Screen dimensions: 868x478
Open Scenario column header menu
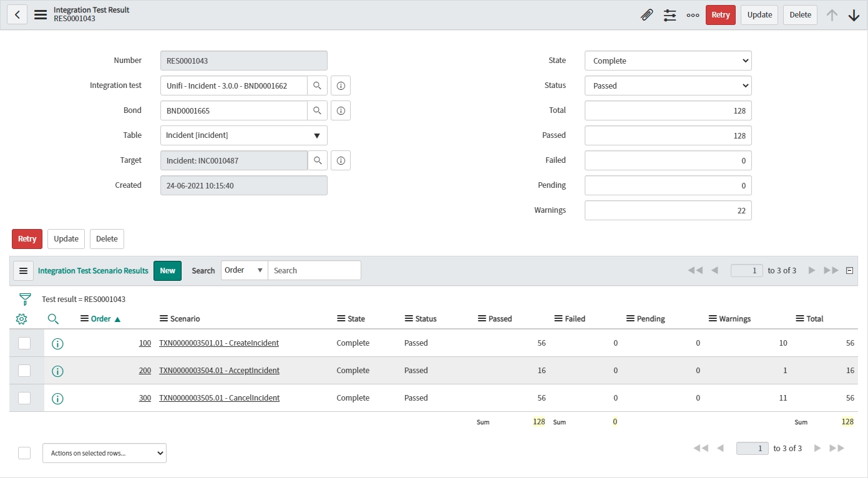coord(164,319)
